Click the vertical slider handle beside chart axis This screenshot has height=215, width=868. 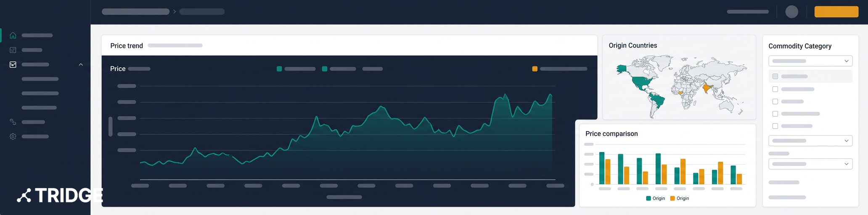coord(111,126)
